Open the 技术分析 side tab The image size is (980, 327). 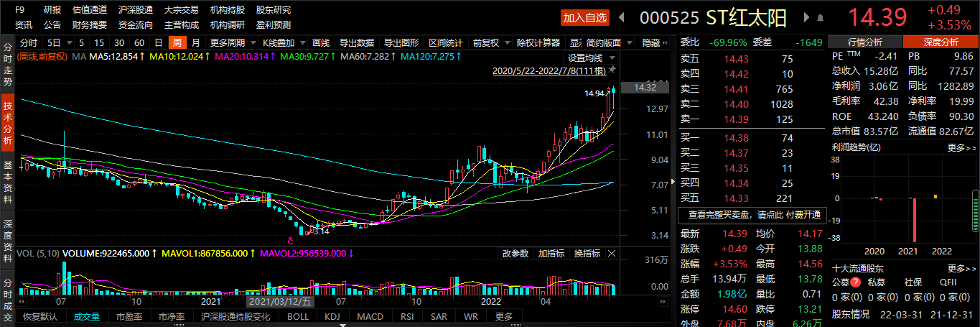point(7,121)
